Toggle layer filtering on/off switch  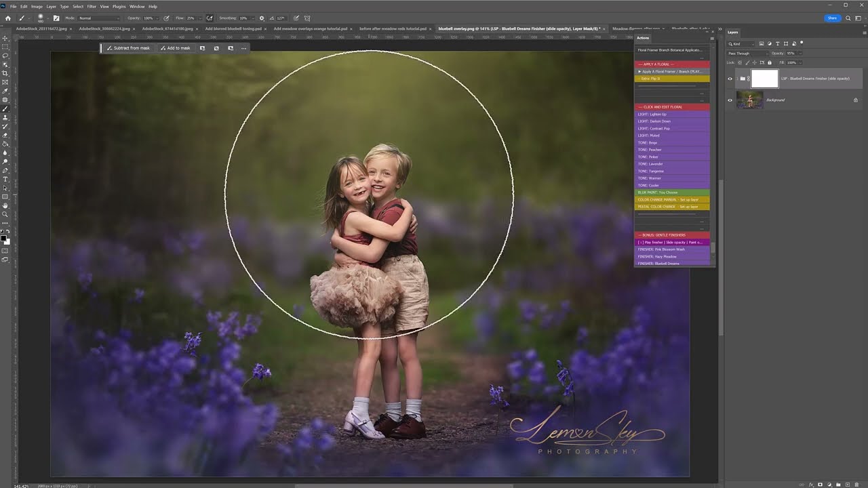[x=801, y=43]
